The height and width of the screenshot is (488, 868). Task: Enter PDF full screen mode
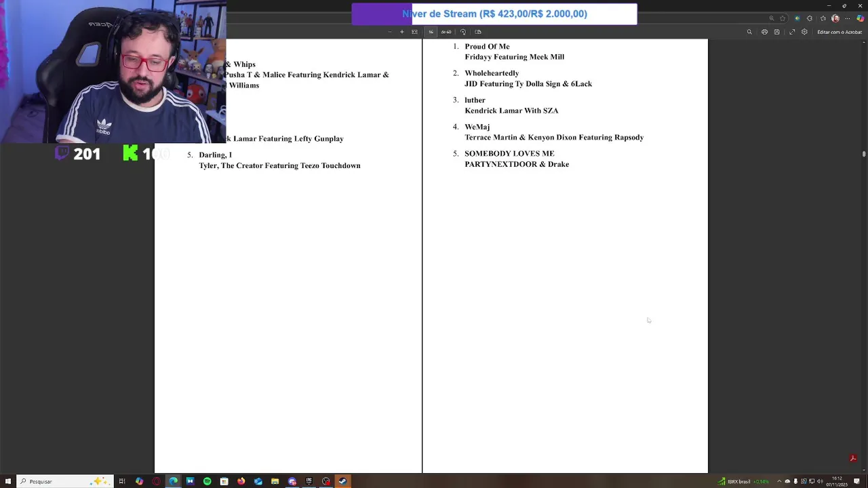point(792,32)
